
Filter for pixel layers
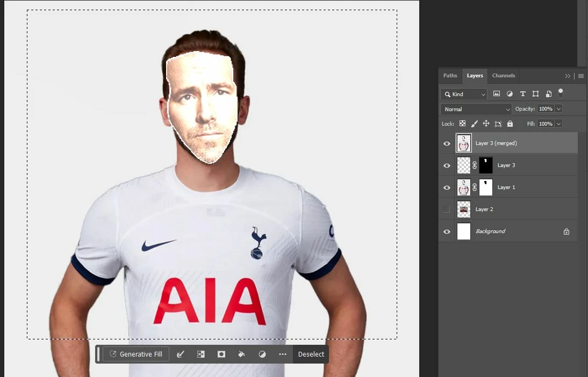point(497,93)
